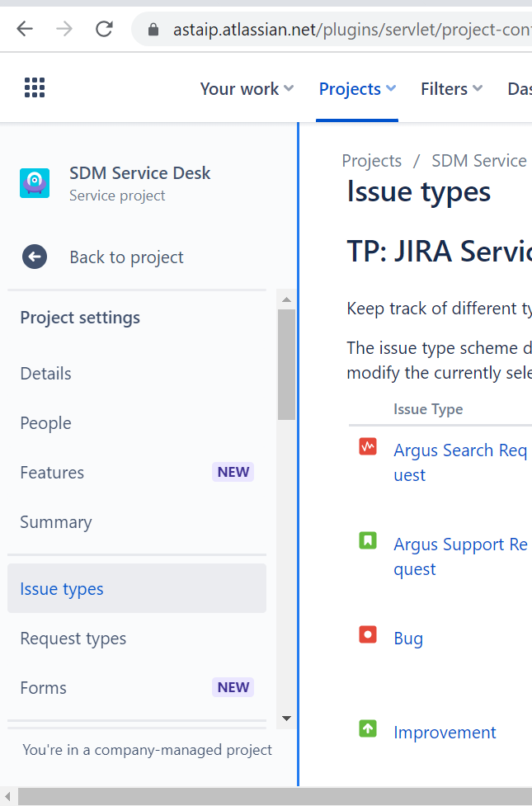Open the Argus Support Request issue type
Screen dimensions: 532x806
click(x=460, y=556)
